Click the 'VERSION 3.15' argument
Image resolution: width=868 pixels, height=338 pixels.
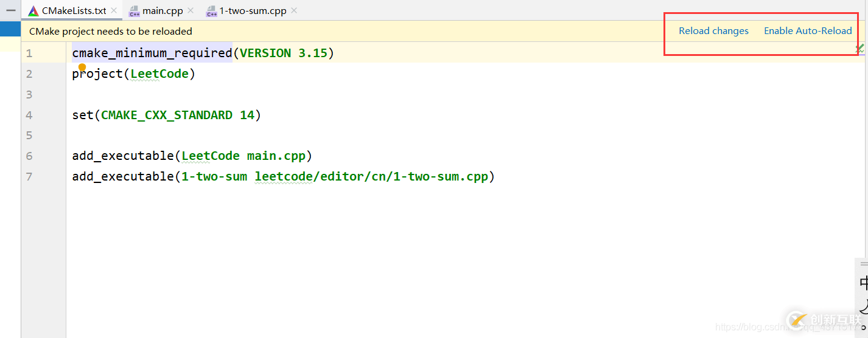pyautogui.click(x=284, y=53)
